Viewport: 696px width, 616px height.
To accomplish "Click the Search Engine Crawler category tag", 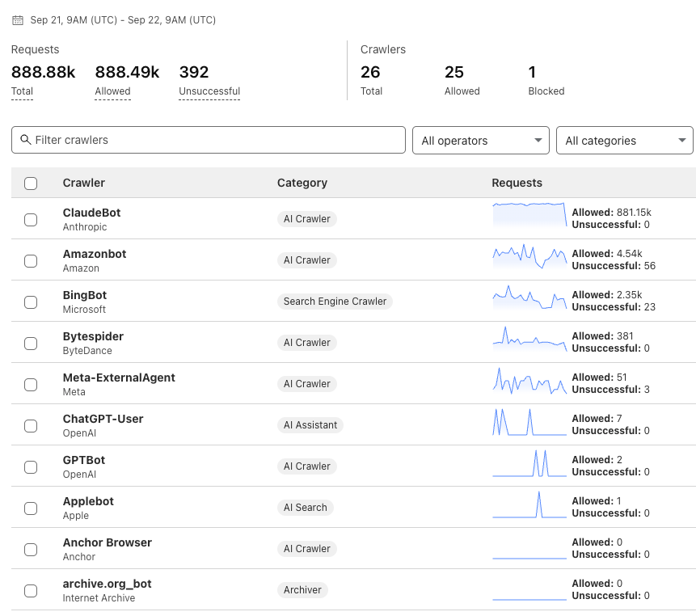I will pos(335,302).
